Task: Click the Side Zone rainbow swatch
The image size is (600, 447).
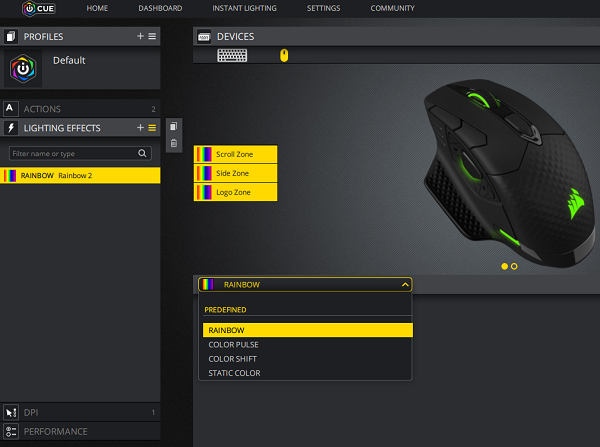Action: [x=204, y=173]
